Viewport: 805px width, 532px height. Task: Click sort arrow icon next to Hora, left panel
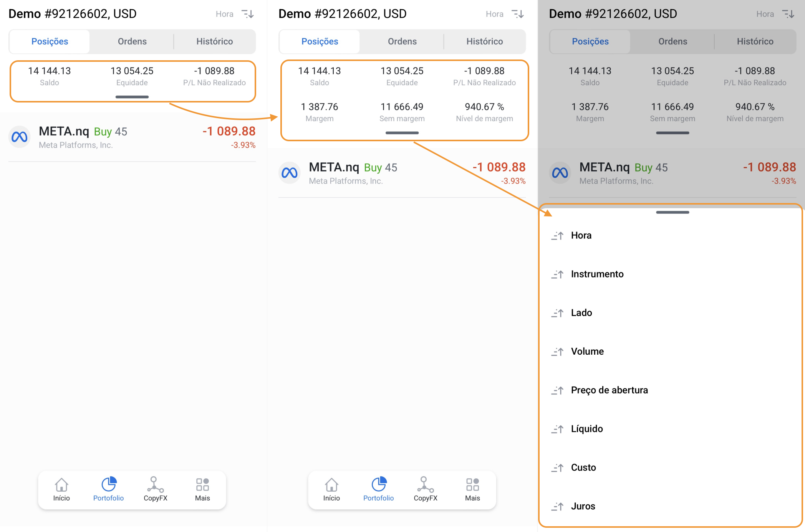pyautogui.click(x=248, y=14)
